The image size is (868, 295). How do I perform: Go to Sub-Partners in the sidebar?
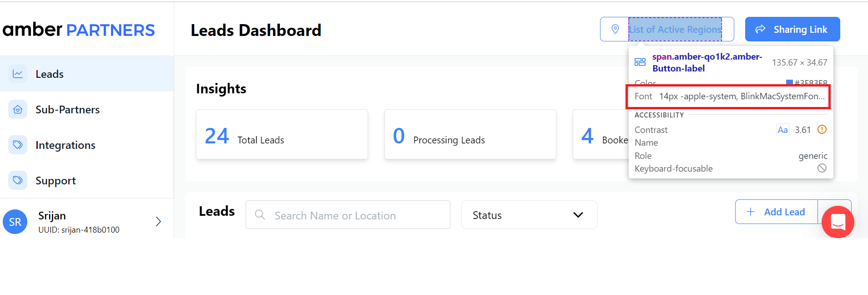click(x=67, y=110)
